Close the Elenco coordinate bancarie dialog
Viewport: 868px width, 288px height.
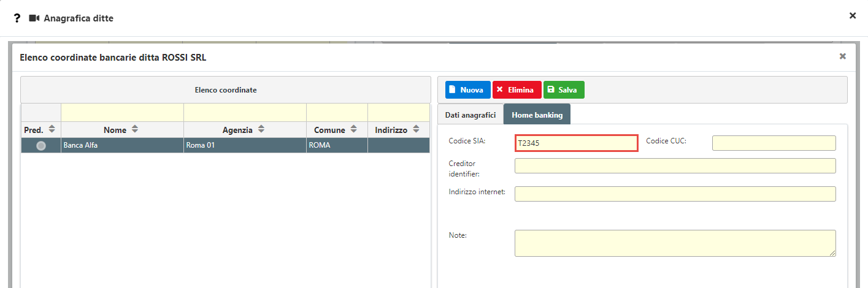click(843, 56)
